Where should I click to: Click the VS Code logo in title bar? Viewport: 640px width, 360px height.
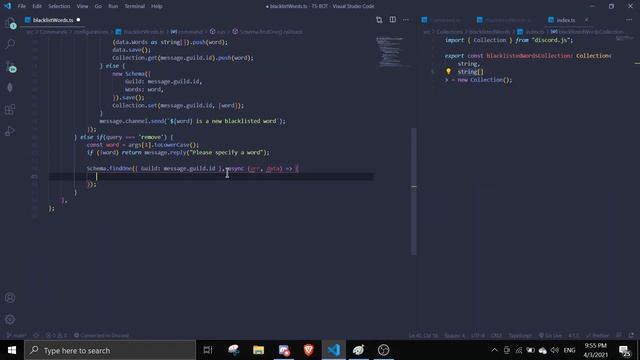tap(8, 6)
